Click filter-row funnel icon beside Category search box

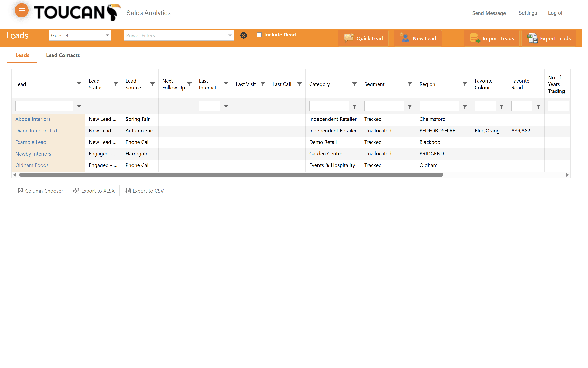click(x=354, y=107)
